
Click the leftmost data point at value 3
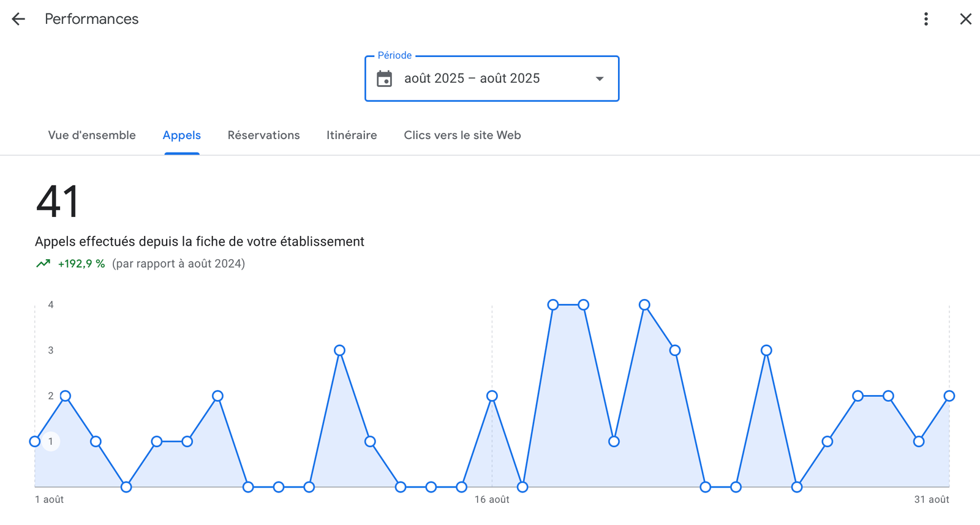coord(339,350)
